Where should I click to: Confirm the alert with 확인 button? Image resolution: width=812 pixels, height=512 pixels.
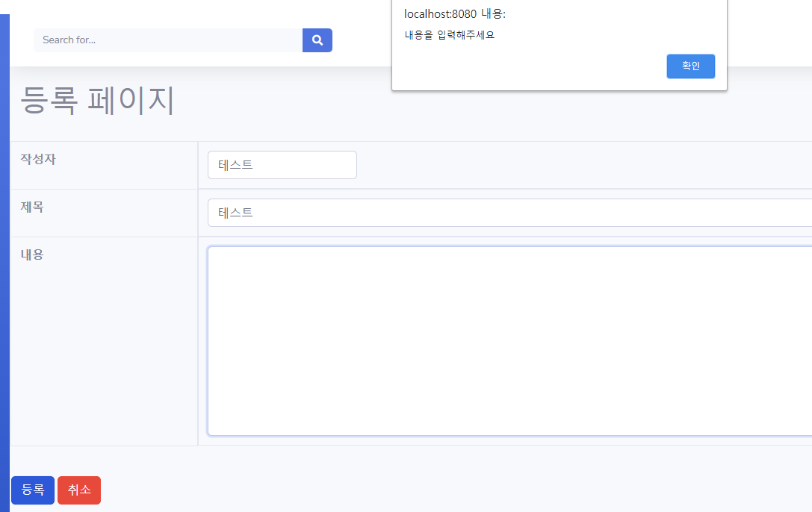[690, 66]
